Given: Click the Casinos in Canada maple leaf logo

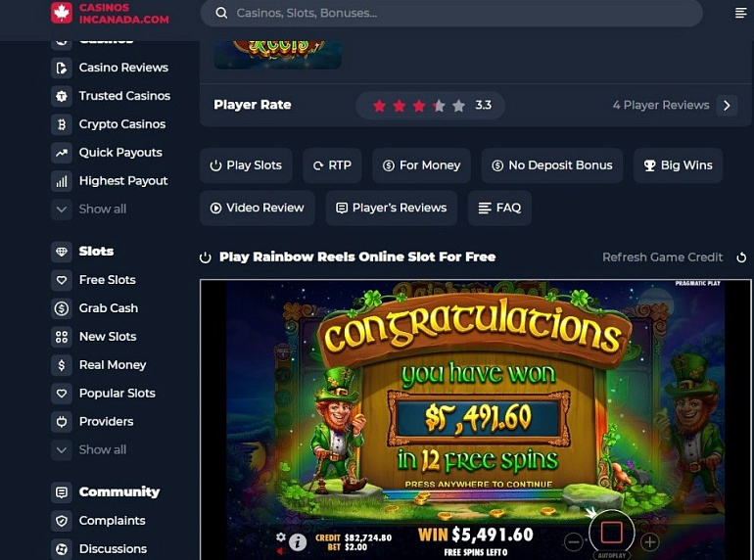Looking at the screenshot, I should [x=62, y=13].
